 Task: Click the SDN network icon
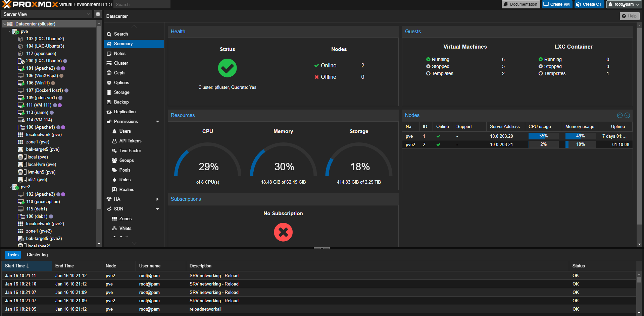(x=109, y=209)
